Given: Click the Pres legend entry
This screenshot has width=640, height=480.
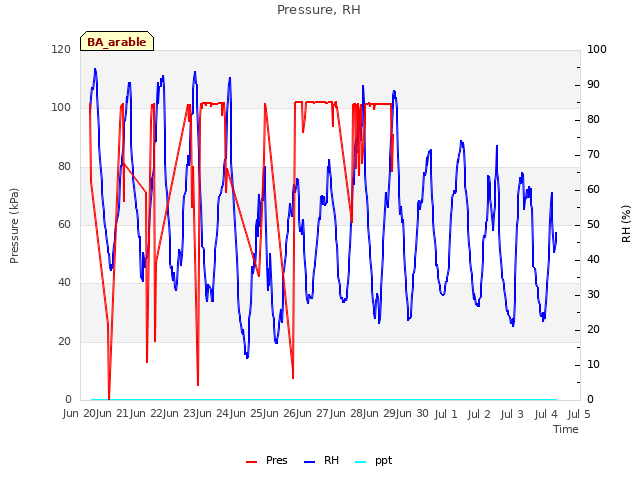Looking at the screenshot, I should point(267,461).
